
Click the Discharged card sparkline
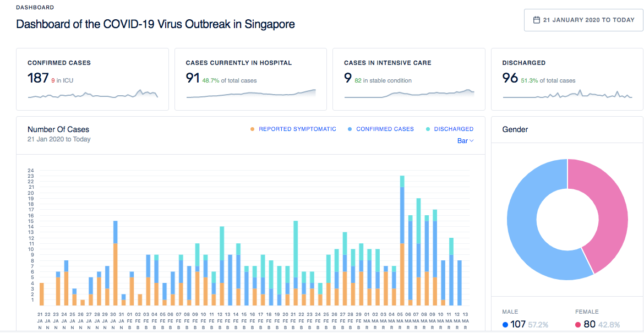tap(567, 95)
